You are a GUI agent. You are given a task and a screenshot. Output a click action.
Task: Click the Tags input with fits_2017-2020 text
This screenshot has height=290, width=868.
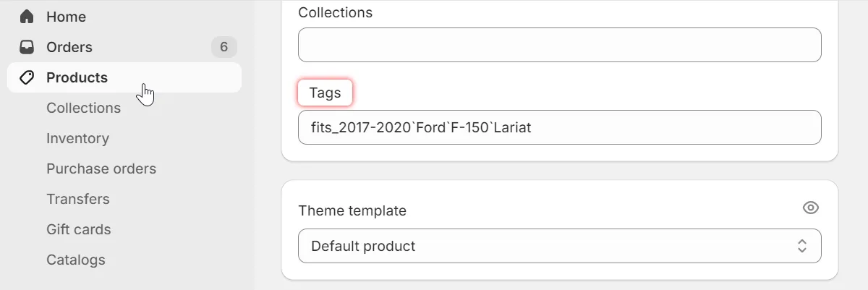[x=559, y=127]
